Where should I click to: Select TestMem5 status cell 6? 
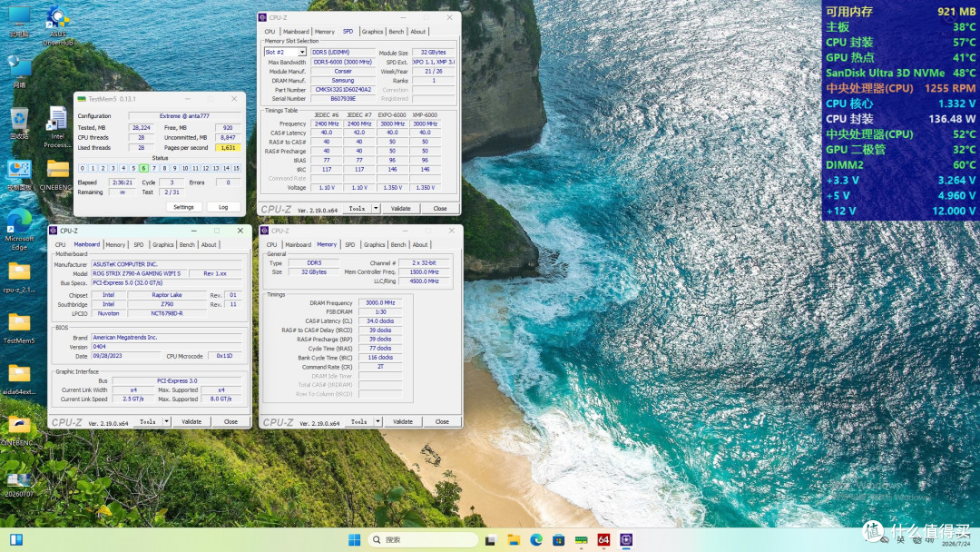pyautogui.click(x=143, y=168)
